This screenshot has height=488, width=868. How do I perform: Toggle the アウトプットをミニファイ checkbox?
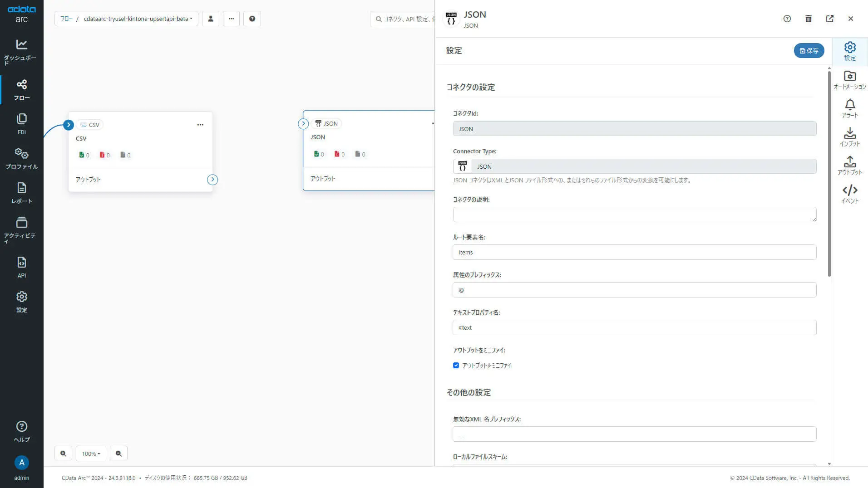456,366
